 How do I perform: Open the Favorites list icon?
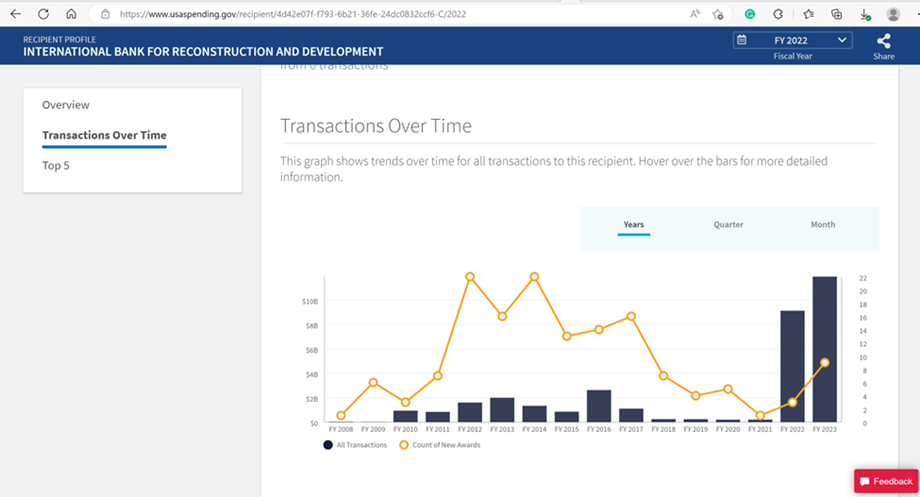point(809,14)
